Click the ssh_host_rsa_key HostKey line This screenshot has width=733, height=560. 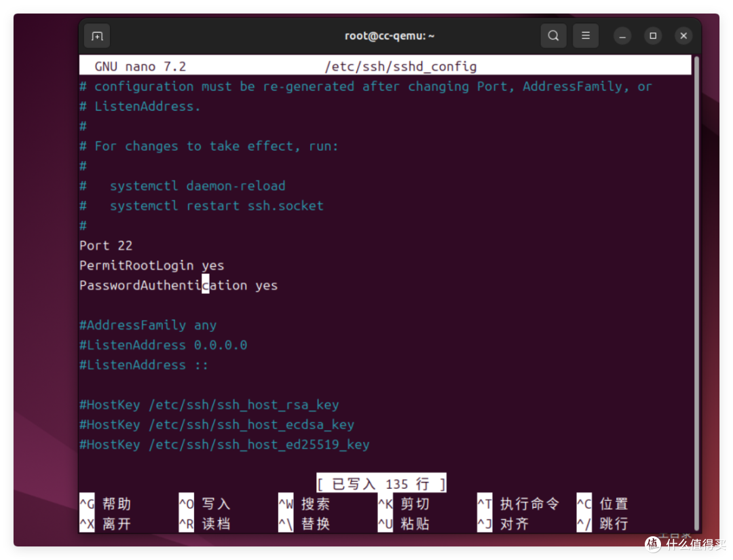click(210, 405)
